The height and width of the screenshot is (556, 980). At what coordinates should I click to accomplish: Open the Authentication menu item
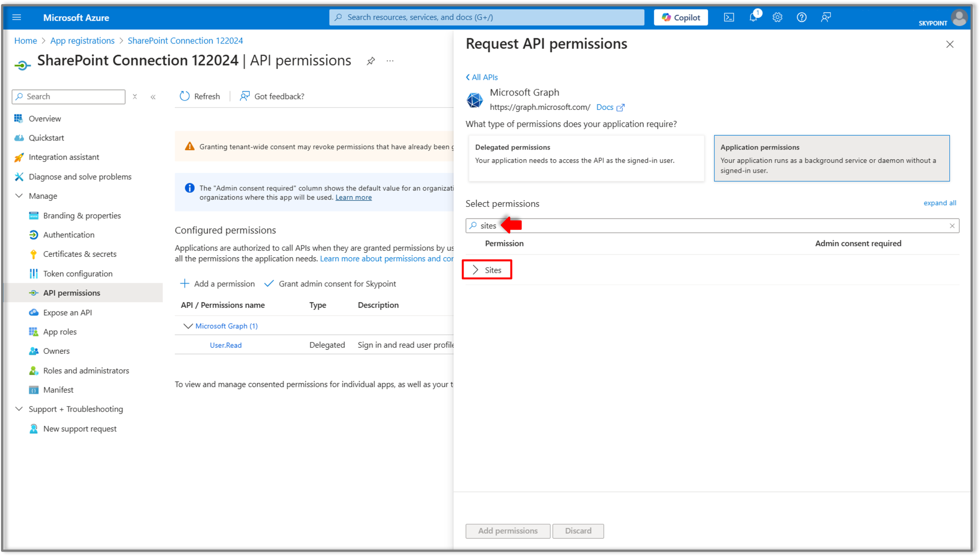tap(69, 235)
